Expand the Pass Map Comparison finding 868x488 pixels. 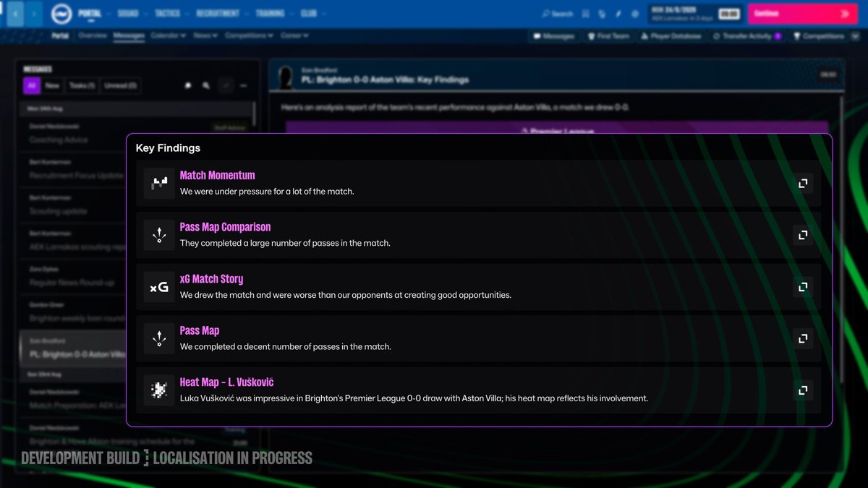(802, 235)
